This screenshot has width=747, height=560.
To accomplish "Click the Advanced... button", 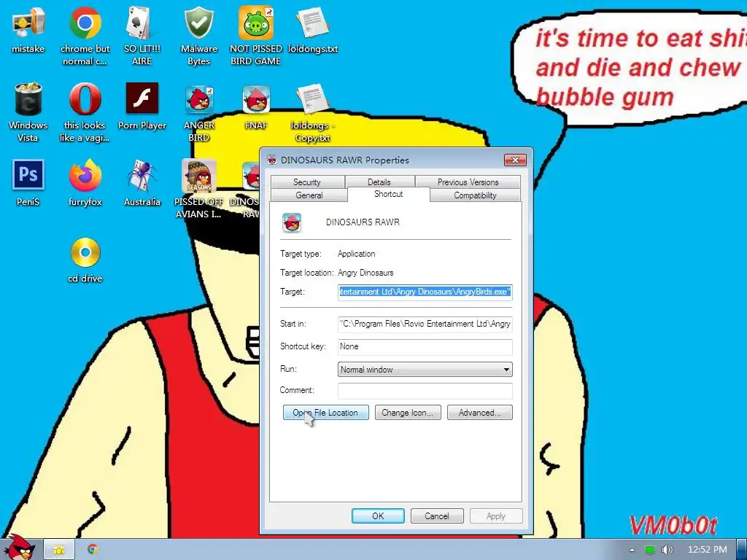I will 480,413.
